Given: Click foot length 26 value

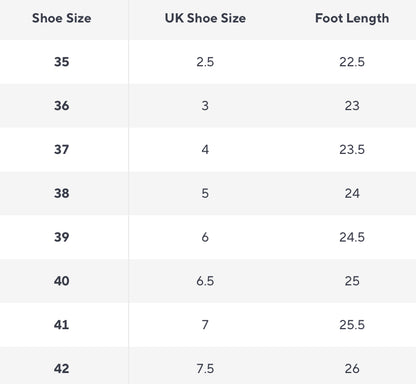Looking at the screenshot, I should [x=352, y=369].
